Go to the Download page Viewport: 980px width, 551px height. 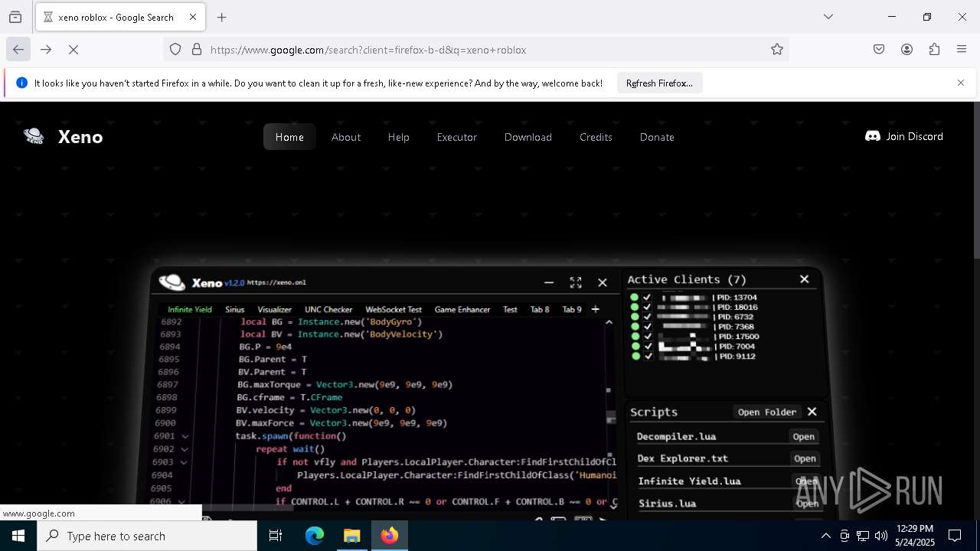[x=528, y=137]
